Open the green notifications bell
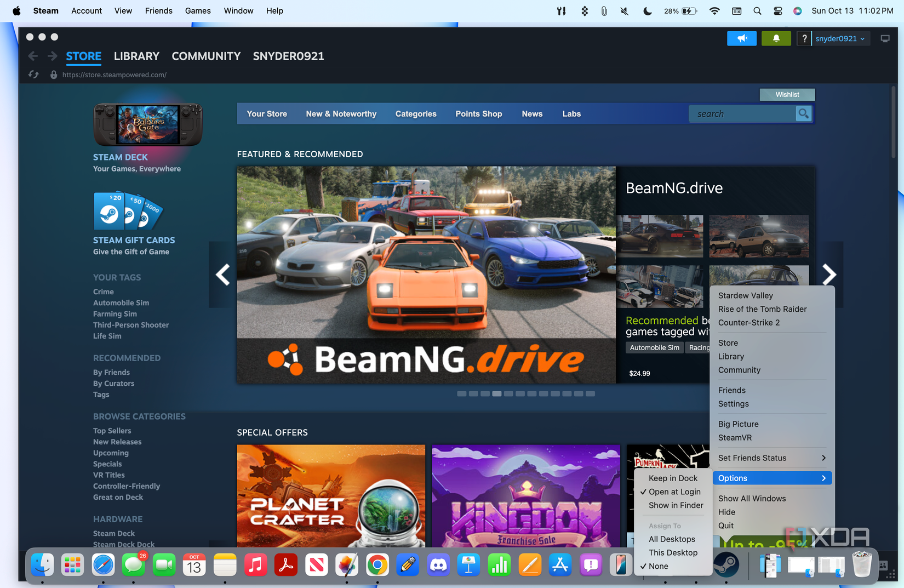 (776, 38)
